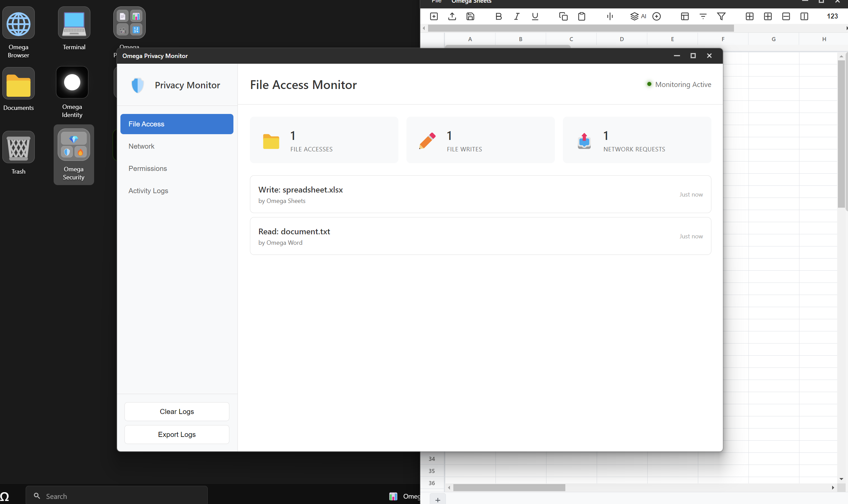848x504 pixels.
Task: Launch Omega Security from the desktop
Action: [74, 149]
